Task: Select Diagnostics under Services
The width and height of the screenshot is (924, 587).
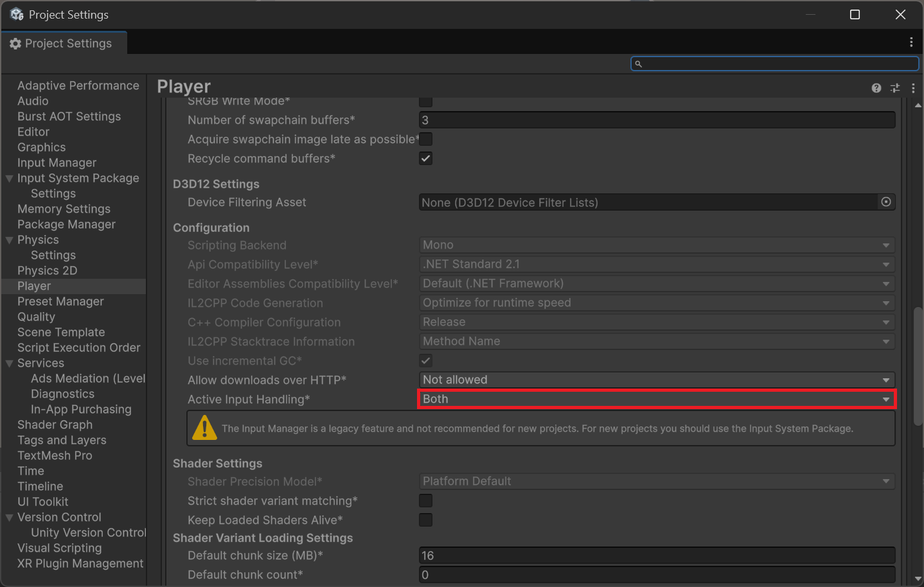Action: tap(62, 394)
